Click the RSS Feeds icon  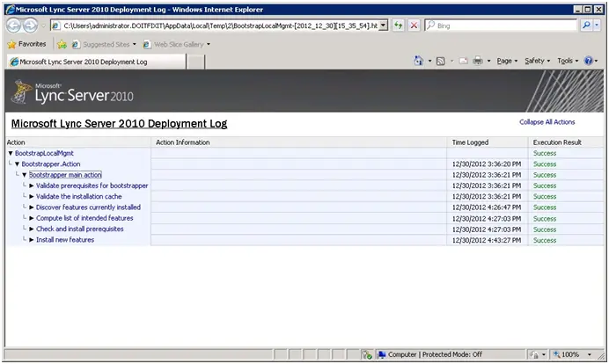pyautogui.click(x=440, y=61)
